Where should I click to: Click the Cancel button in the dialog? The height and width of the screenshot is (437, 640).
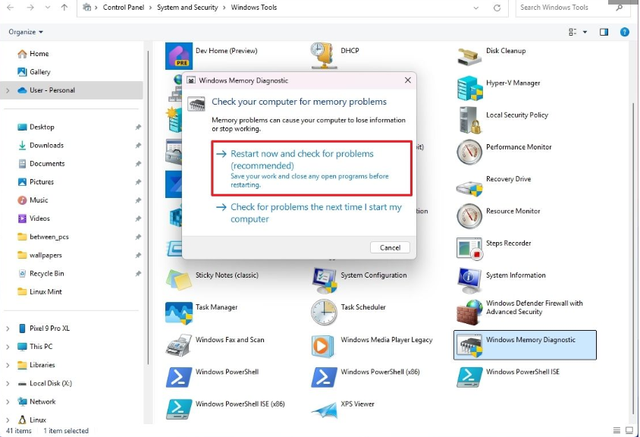390,248
